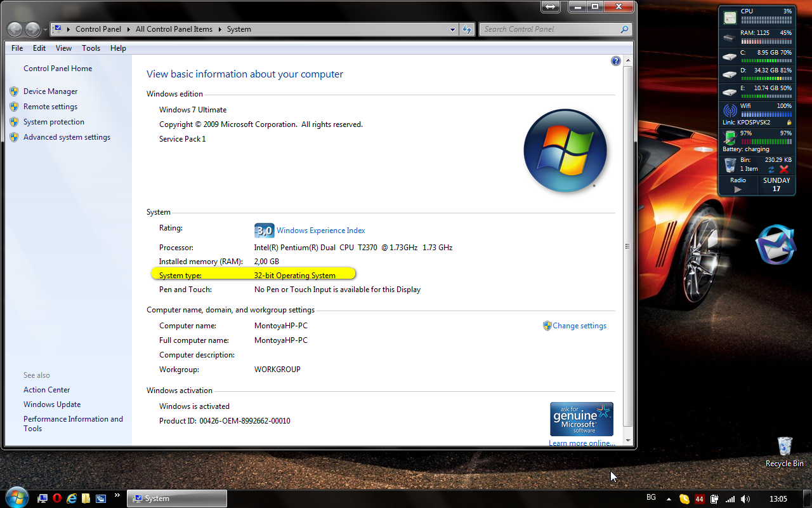The height and width of the screenshot is (508, 812).
Task: Open Device Manager link
Action: [x=50, y=91]
